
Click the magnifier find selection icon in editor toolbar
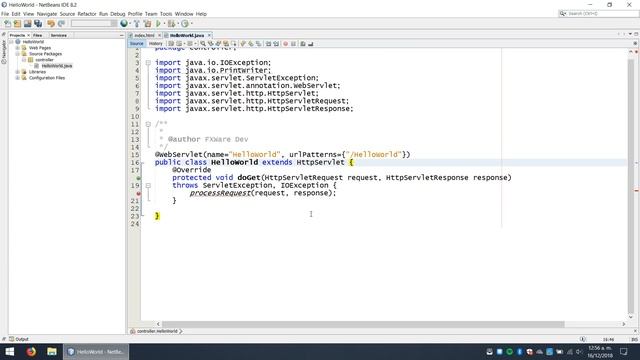coord(203,44)
